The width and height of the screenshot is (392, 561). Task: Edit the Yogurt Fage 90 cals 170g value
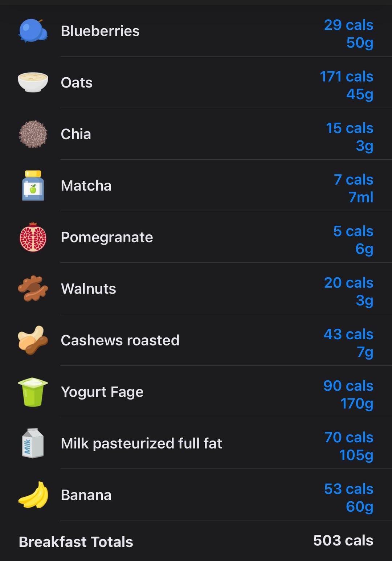point(348,394)
